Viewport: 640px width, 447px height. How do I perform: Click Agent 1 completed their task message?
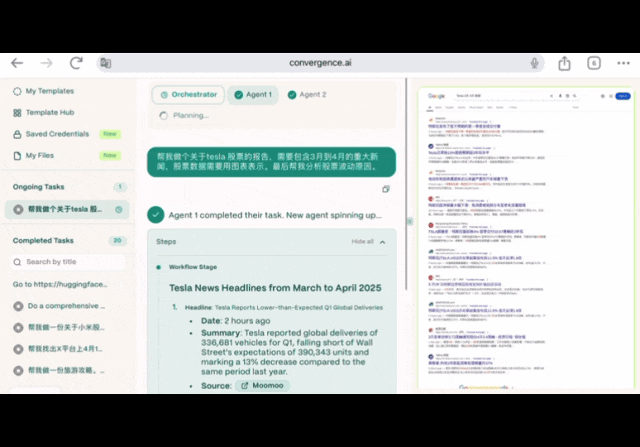click(275, 215)
